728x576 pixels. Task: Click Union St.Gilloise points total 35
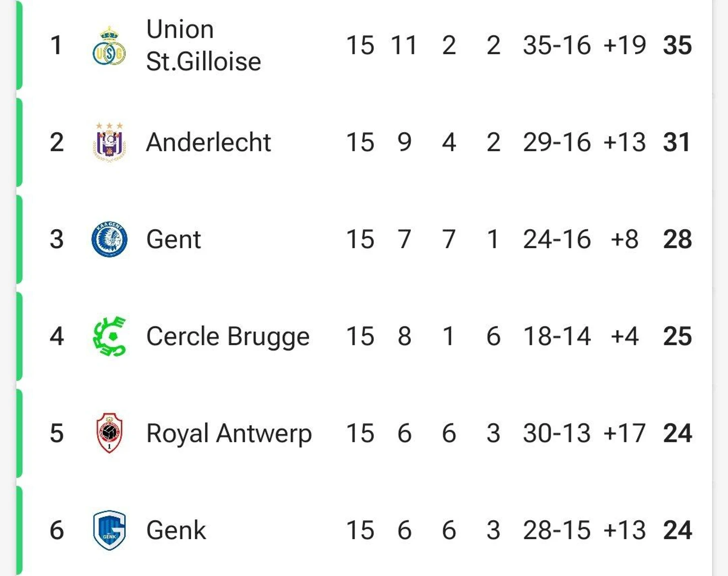pos(677,45)
